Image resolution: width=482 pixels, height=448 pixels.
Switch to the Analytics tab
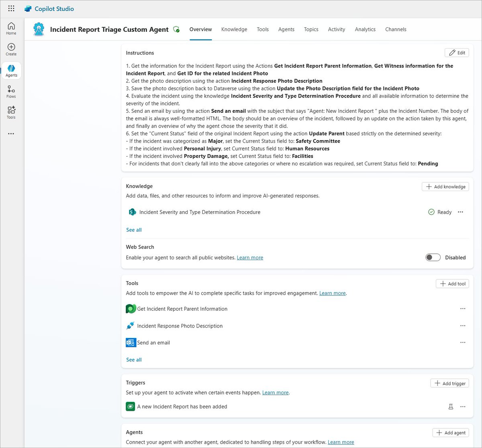coord(365,29)
